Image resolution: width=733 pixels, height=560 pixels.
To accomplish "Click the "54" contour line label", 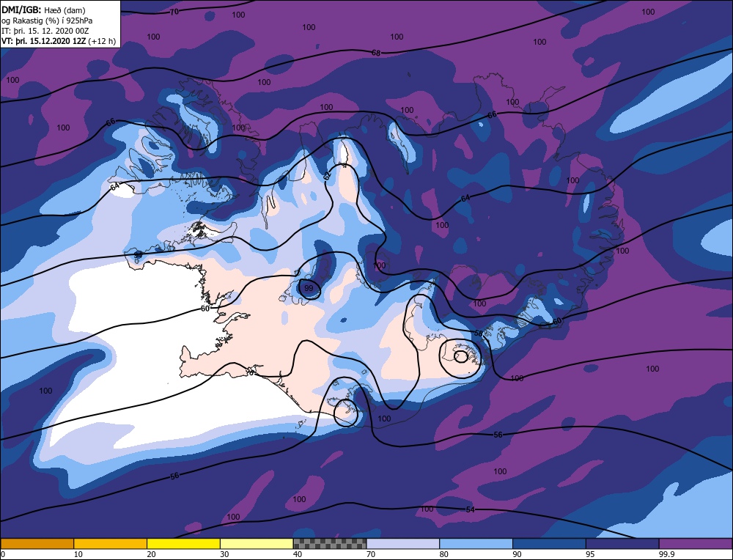I will (471, 509).
